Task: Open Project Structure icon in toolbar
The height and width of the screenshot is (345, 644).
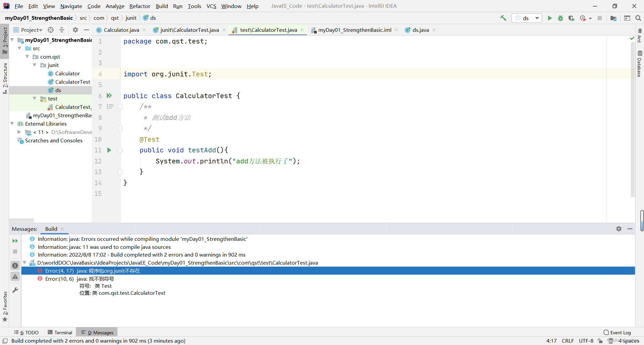Action: tap(613, 18)
